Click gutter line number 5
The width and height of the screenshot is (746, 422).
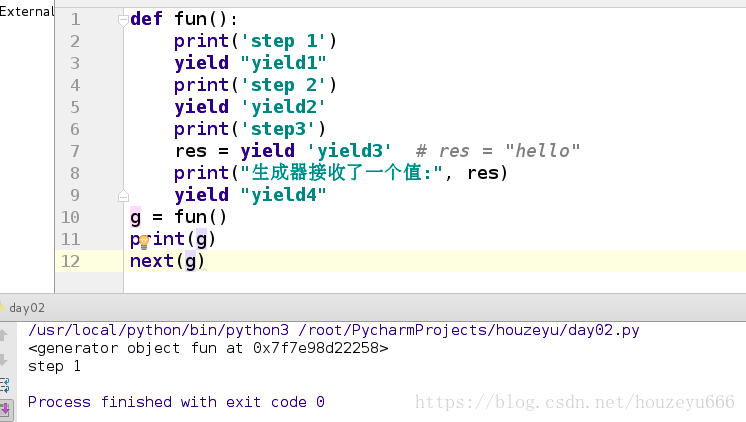coord(75,107)
